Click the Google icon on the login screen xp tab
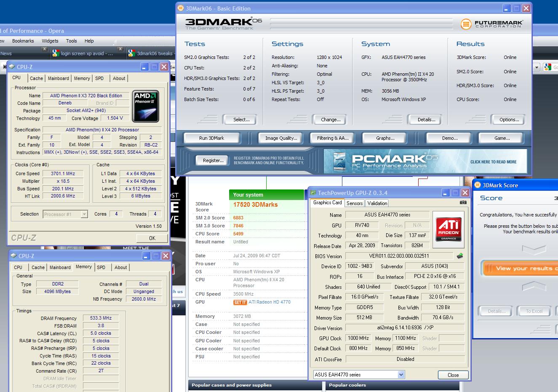Viewport: 558px width, 392px height. (56, 53)
